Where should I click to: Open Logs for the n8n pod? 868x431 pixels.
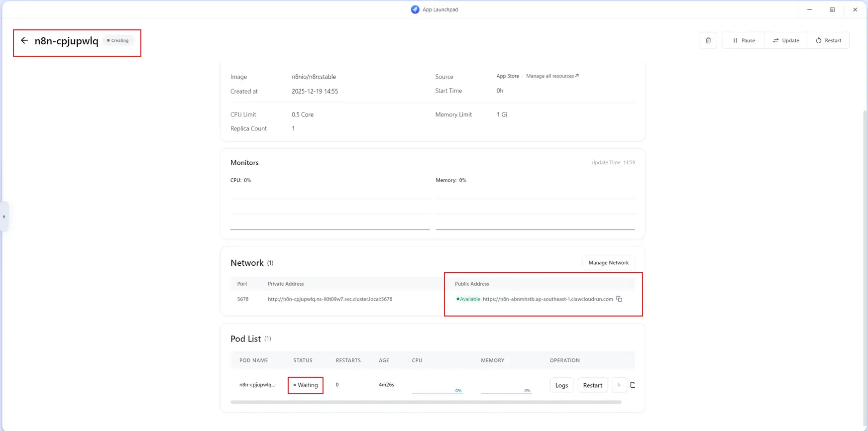click(x=561, y=385)
